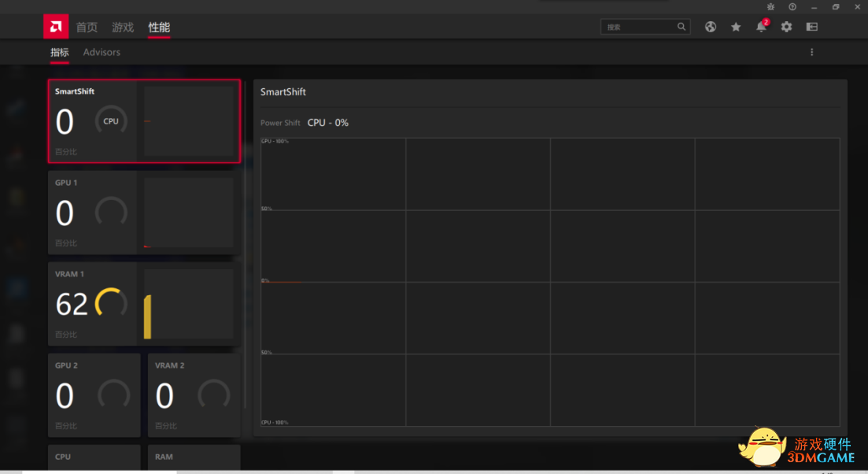868x474 pixels.
Task: Click the VRAM 2 gauge dial
Action: point(214,394)
